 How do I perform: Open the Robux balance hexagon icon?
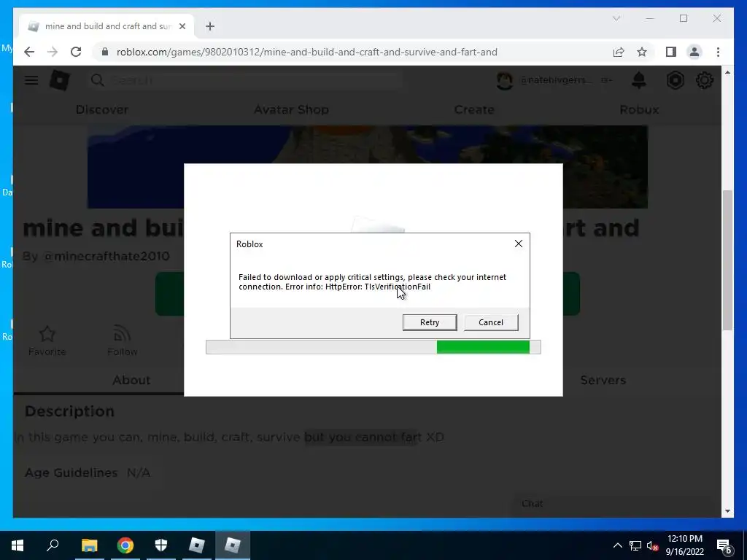(x=675, y=80)
